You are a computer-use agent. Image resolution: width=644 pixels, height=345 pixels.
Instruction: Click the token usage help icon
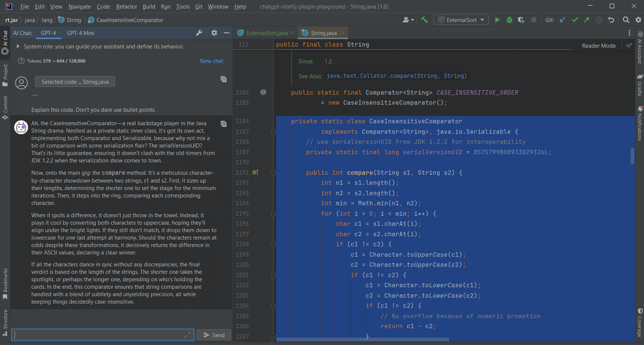(x=21, y=61)
